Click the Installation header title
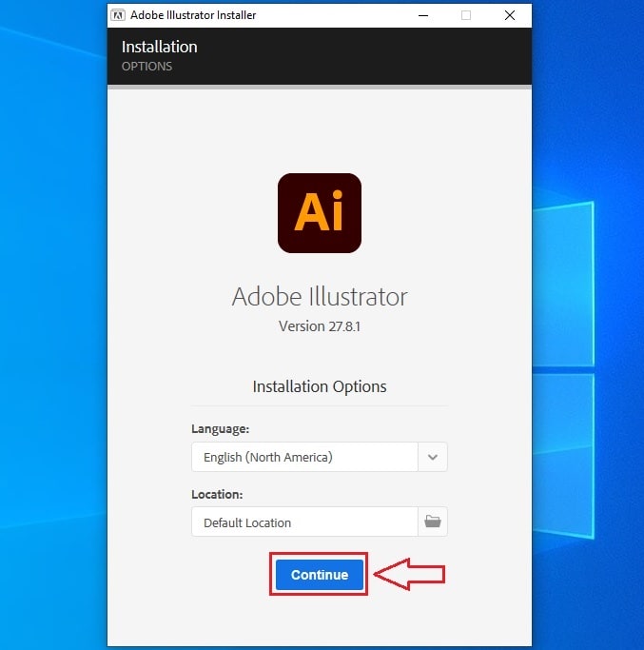Viewport: 644px width, 650px height. (x=160, y=47)
